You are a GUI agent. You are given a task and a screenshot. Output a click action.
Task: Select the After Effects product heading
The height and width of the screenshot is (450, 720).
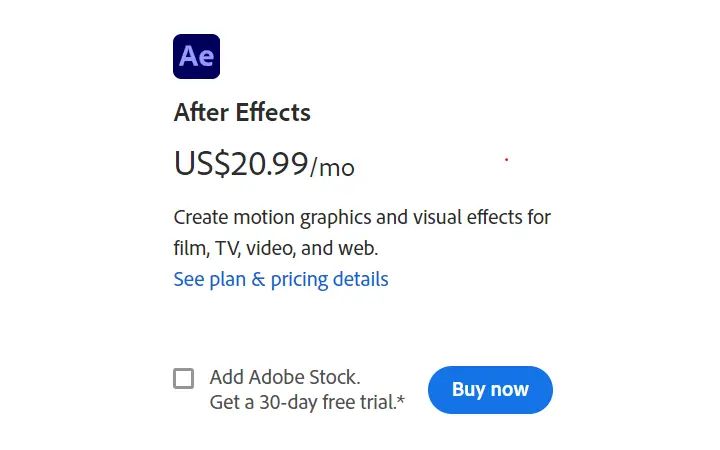pyautogui.click(x=242, y=112)
